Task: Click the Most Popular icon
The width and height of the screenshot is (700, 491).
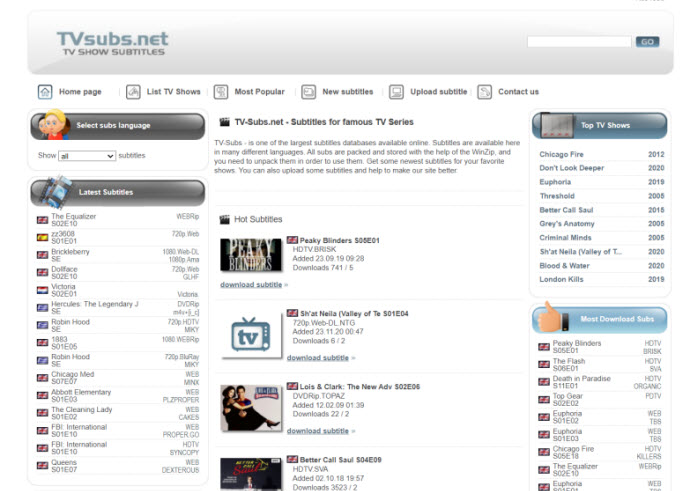Action: 221,92
